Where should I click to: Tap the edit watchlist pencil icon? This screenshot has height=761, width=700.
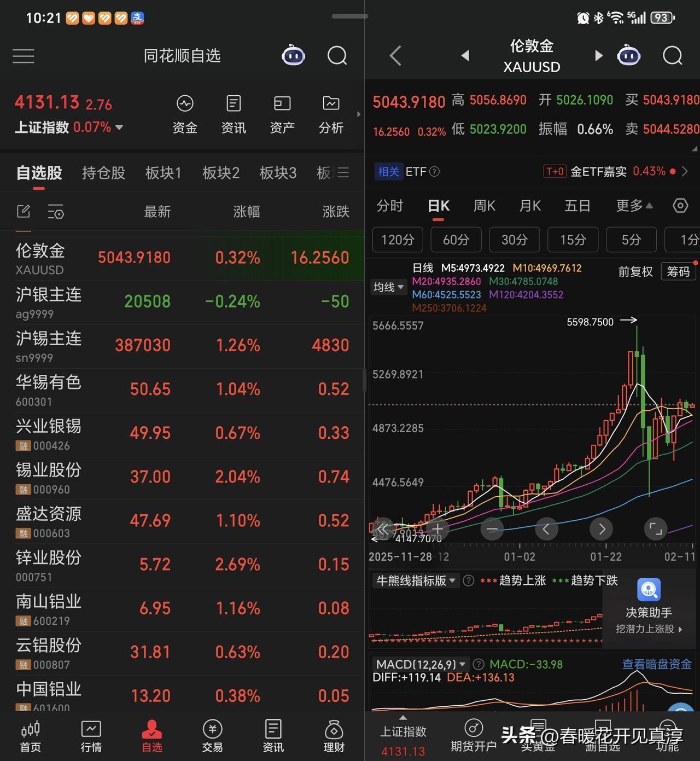click(x=24, y=211)
